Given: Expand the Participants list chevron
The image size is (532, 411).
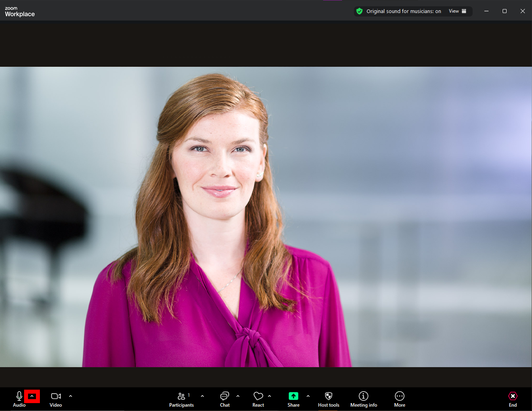Looking at the screenshot, I should [202, 396].
